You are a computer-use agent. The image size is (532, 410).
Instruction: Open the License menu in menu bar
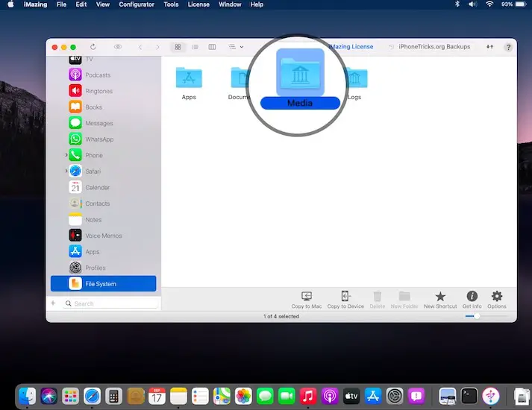198,4
